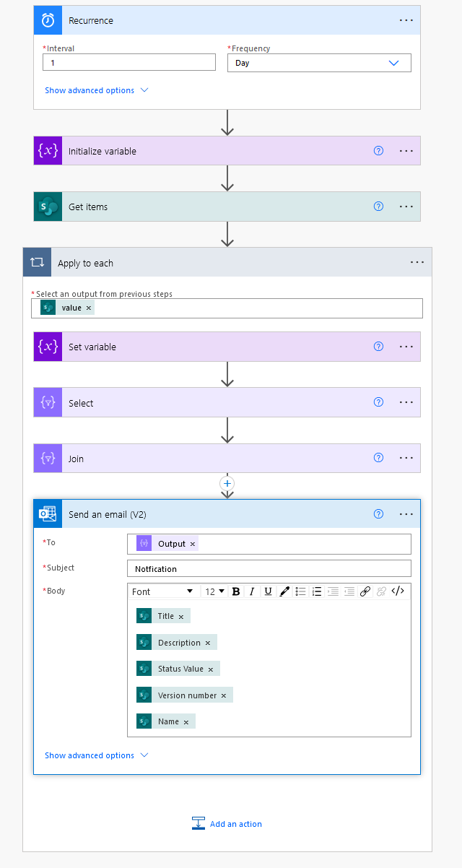Open help for Select action

378,402
